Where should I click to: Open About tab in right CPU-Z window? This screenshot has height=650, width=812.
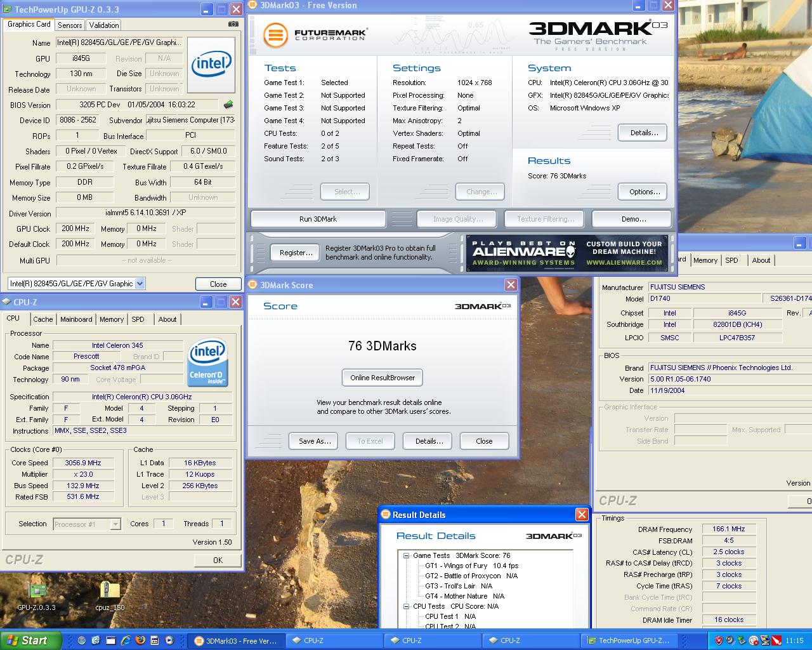click(x=761, y=260)
